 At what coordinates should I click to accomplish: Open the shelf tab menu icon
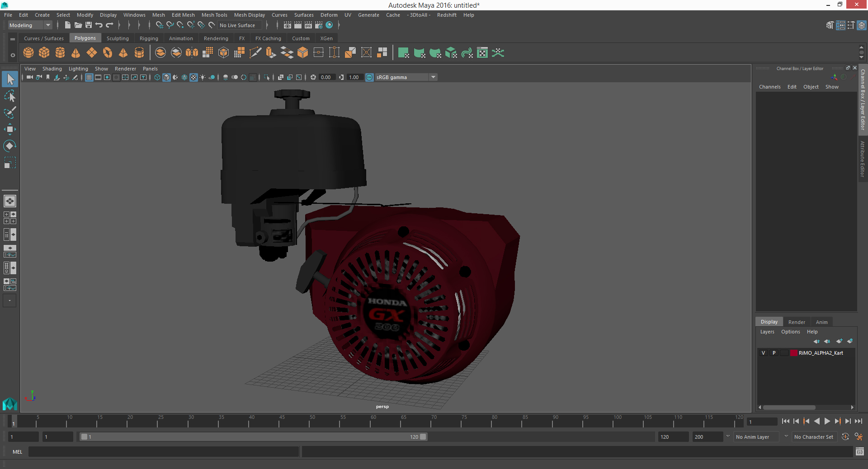13,39
